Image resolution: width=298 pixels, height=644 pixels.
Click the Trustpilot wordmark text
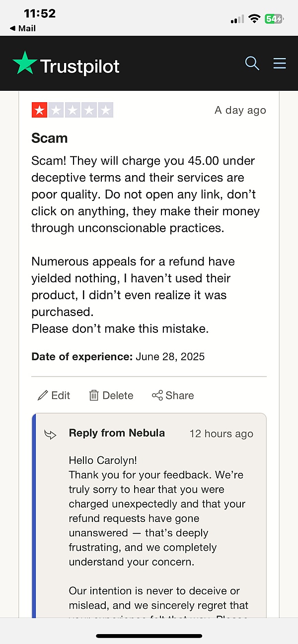click(x=80, y=66)
